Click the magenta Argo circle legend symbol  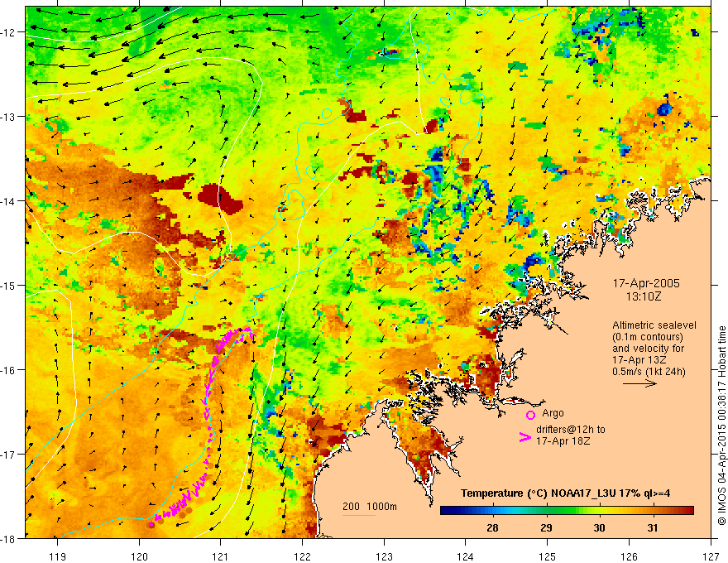530,415
